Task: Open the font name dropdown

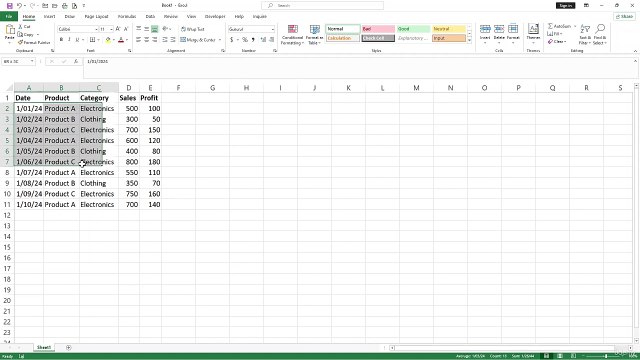Action: pyautogui.click(x=96, y=29)
